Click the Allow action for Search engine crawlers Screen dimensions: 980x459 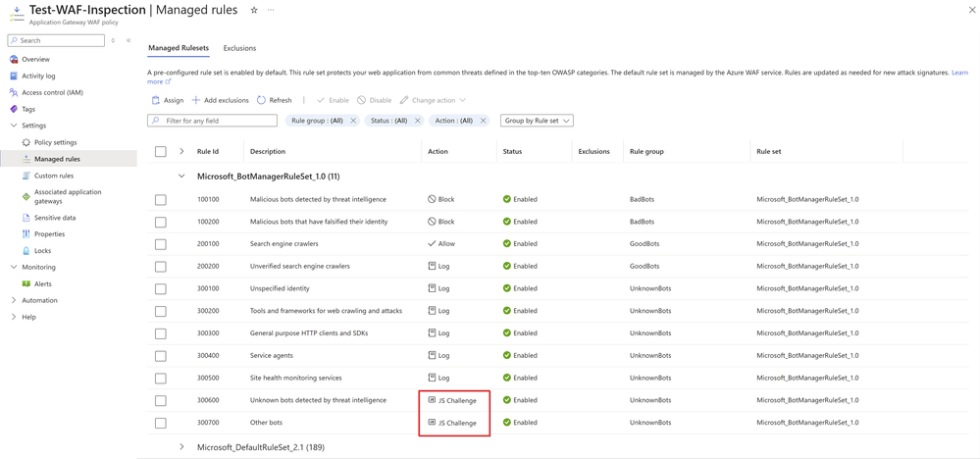tap(441, 243)
